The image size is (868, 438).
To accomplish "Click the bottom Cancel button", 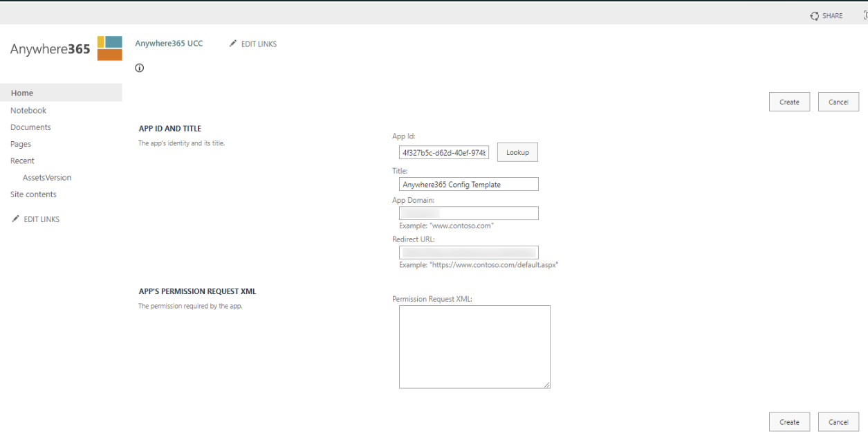I will tap(838, 421).
